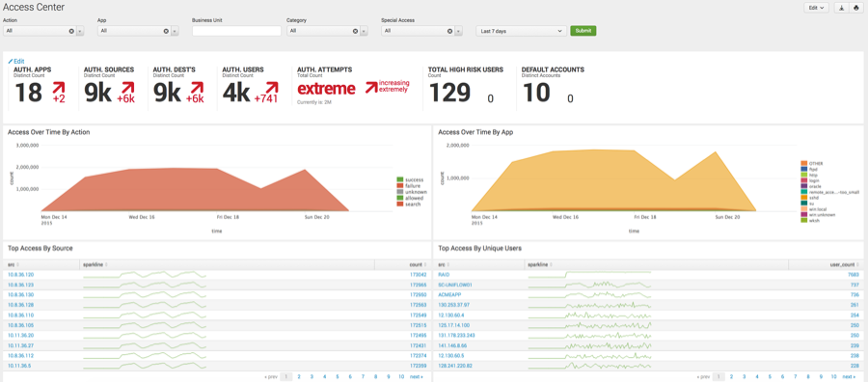
Task: Click the pencil Edit link above key indicators
Action: [16, 61]
